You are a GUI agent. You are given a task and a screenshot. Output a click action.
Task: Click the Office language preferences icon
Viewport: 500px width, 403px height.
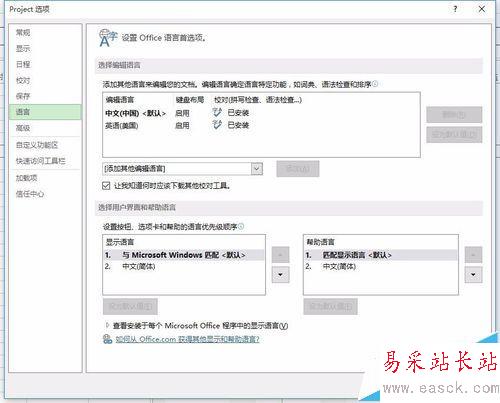point(108,38)
